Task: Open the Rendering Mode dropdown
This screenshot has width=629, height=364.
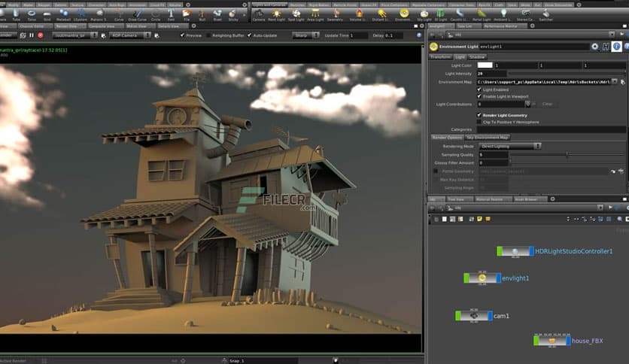Action: pyautogui.click(x=510, y=147)
